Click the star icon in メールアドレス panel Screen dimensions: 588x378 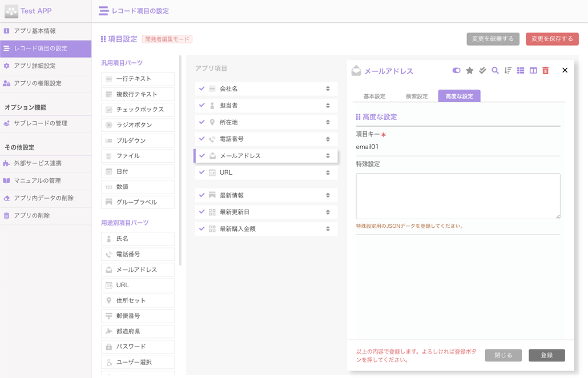click(469, 70)
